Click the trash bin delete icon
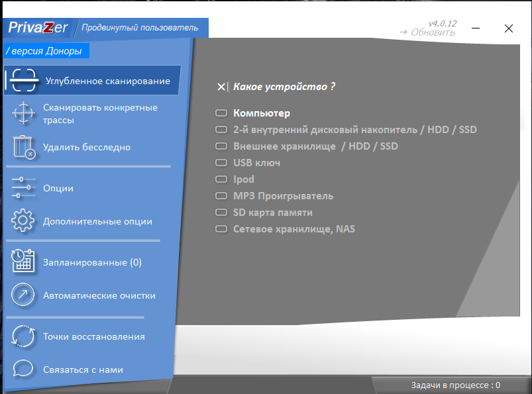 (x=24, y=147)
